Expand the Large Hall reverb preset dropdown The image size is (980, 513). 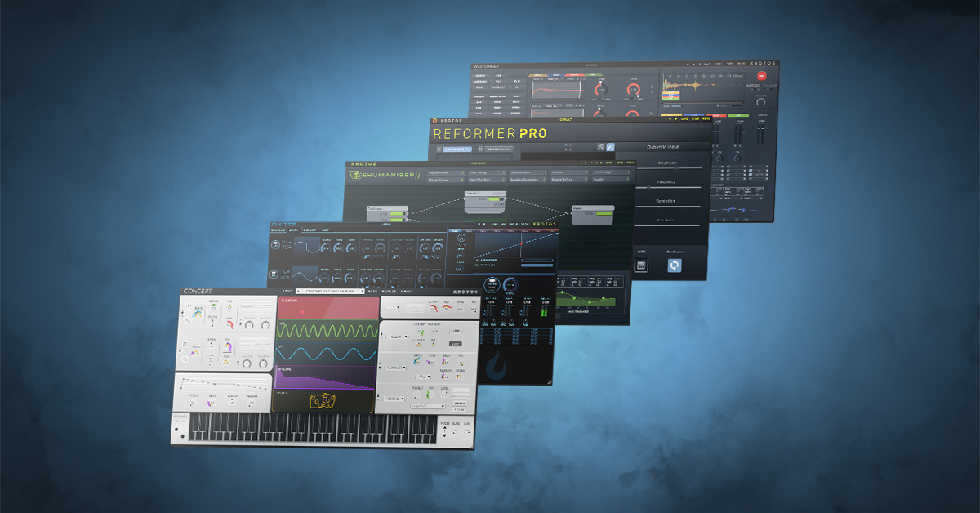tap(427, 406)
